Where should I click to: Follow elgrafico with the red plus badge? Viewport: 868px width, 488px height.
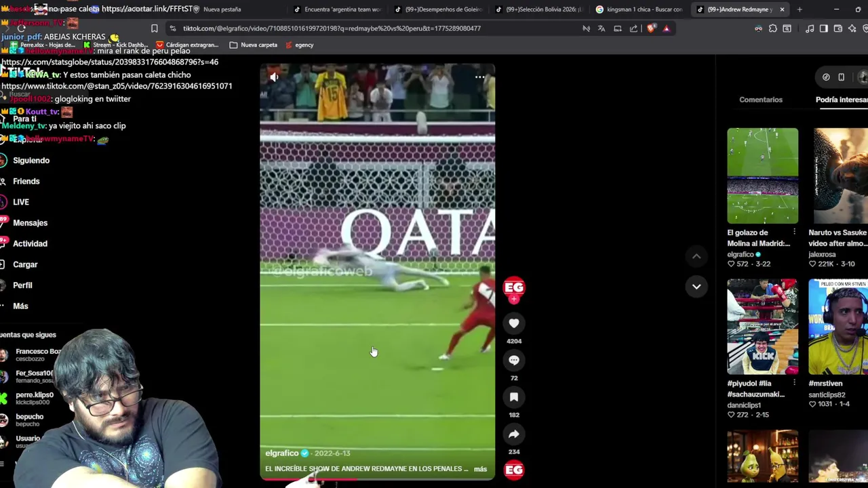(514, 298)
